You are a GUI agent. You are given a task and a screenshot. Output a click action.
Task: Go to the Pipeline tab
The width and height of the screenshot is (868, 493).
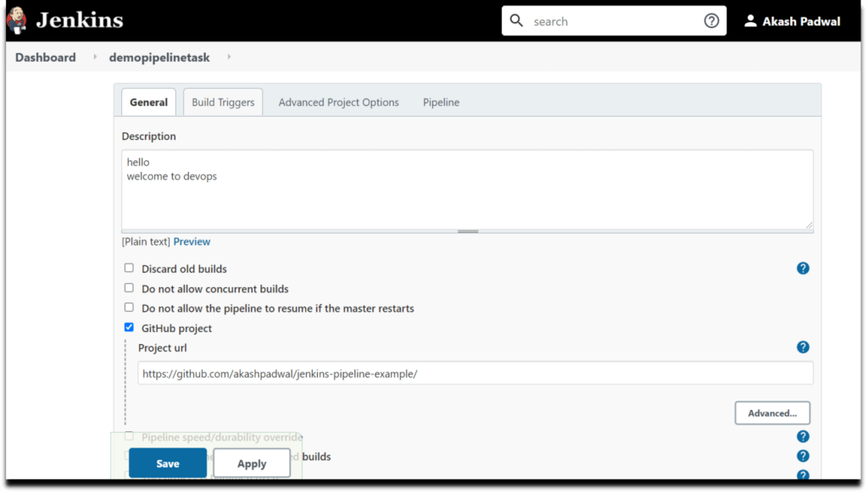pos(442,102)
